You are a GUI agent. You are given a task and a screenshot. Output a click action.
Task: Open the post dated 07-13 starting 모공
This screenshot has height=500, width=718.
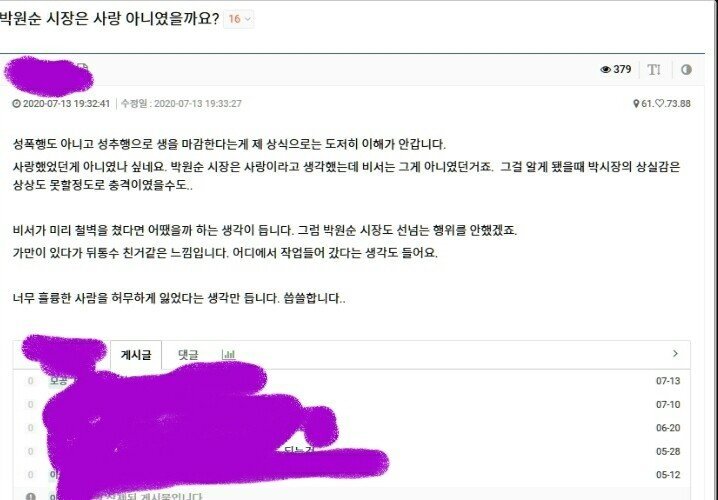352,381
